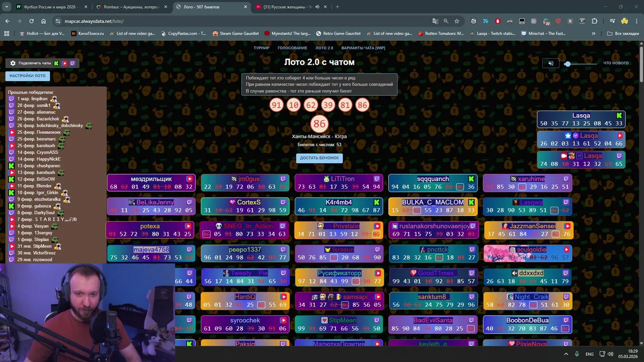Image resolution: width=644 pixels, height=362 pixels.
Task: Open НАСТРОЙКИ ЛОТО settings button
Action: (27, 76)
